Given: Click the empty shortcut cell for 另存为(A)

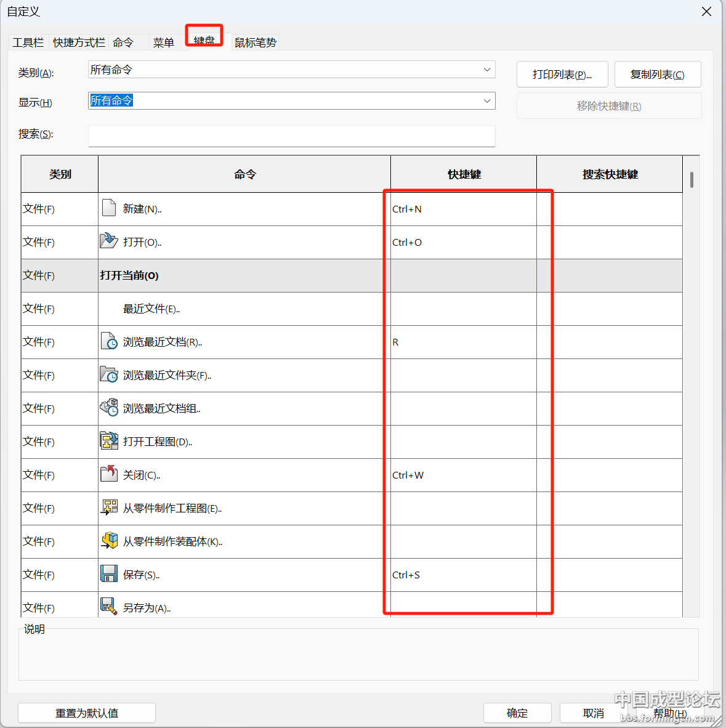Looking at the screenshot, I should (464, 604).
